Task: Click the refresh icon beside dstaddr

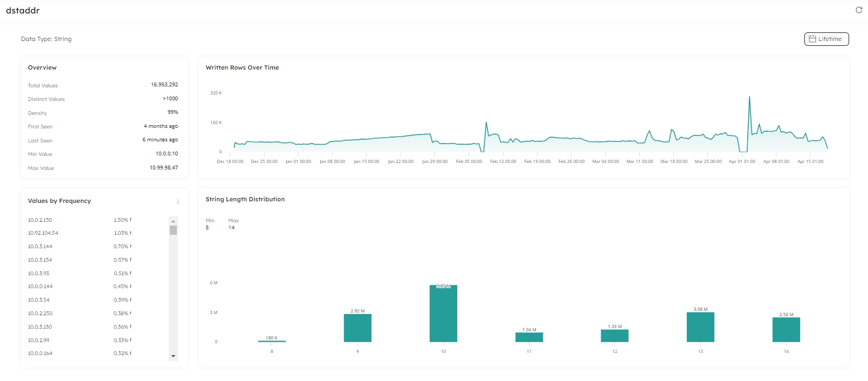Action: point(859,10)
